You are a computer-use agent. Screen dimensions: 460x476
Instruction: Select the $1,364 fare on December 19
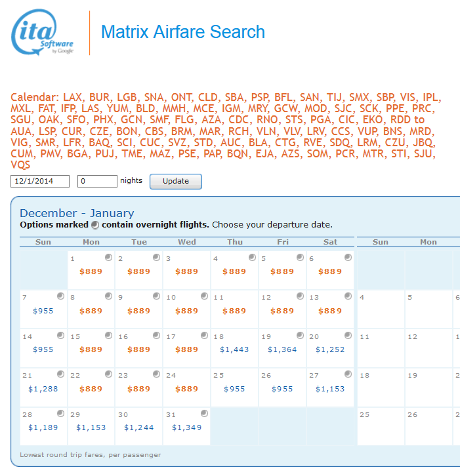[x=282, y=349]
